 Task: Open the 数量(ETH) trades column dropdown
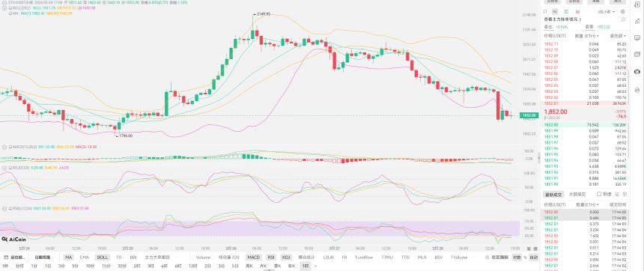pos(587,204)
